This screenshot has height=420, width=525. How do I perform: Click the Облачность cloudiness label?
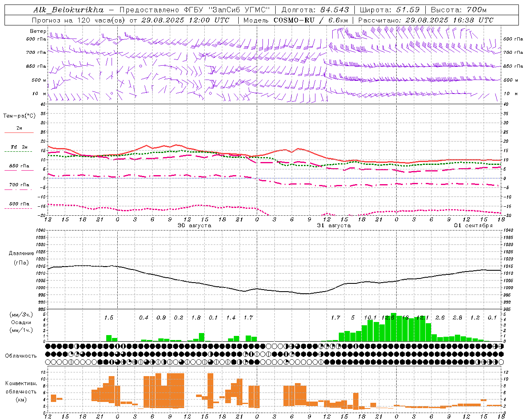(x=21, y=356)
